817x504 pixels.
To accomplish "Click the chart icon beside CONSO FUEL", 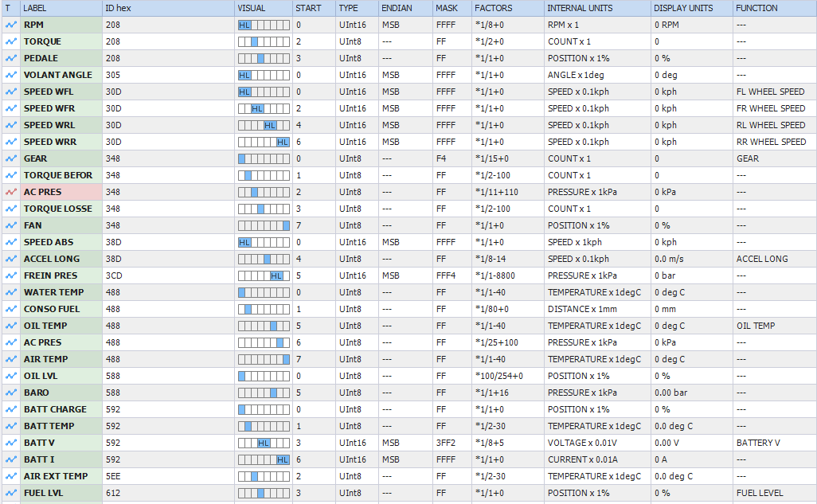I will coord(11,309).
